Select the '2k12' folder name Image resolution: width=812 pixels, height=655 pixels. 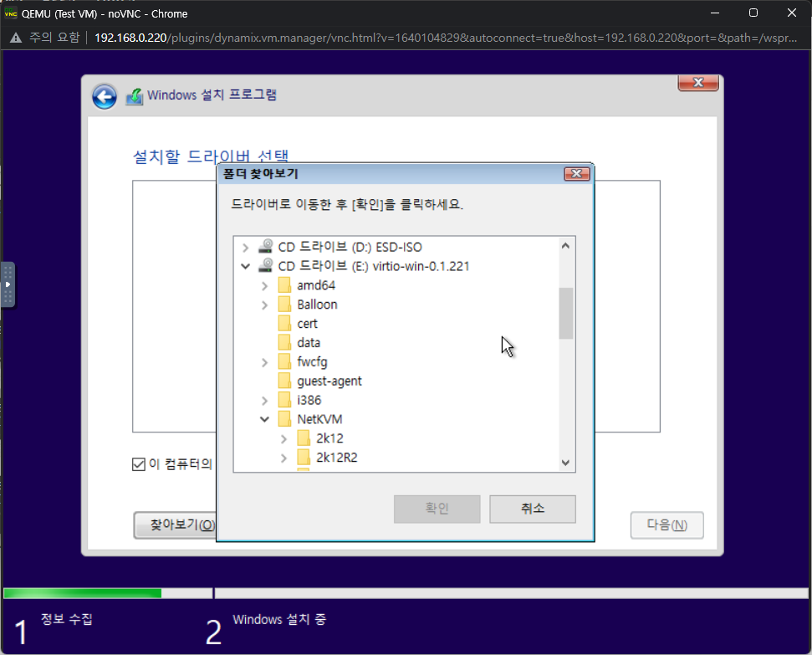click(329, 438)
